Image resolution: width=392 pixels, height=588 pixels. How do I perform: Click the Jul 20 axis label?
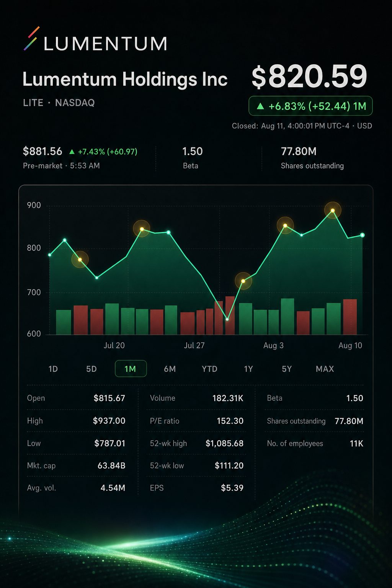click(114, 345)
